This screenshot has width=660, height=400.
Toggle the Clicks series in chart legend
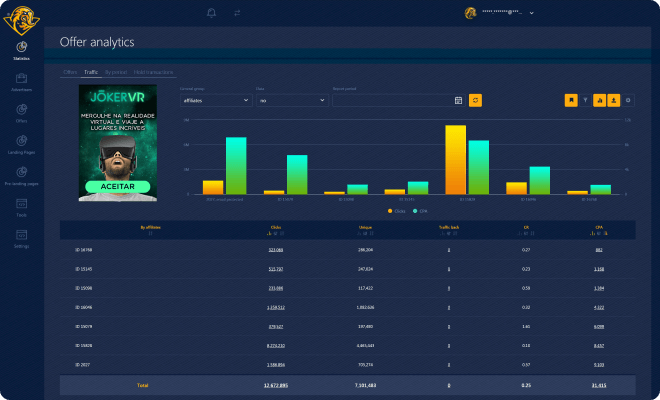396,211
